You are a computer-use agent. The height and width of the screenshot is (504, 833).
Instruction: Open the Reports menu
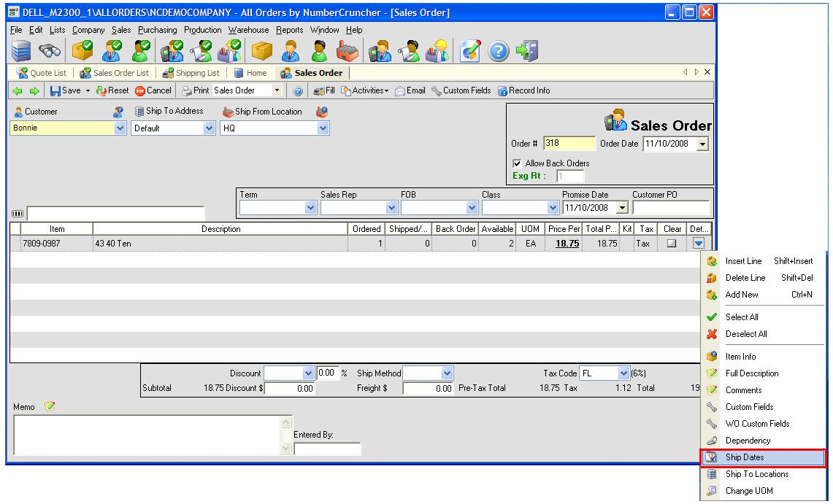tap(290, 30)
